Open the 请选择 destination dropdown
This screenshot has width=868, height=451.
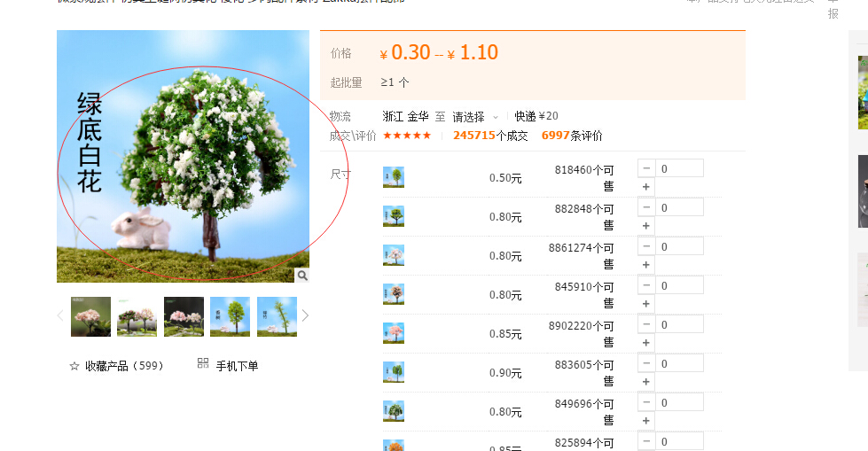click(475, 117)
